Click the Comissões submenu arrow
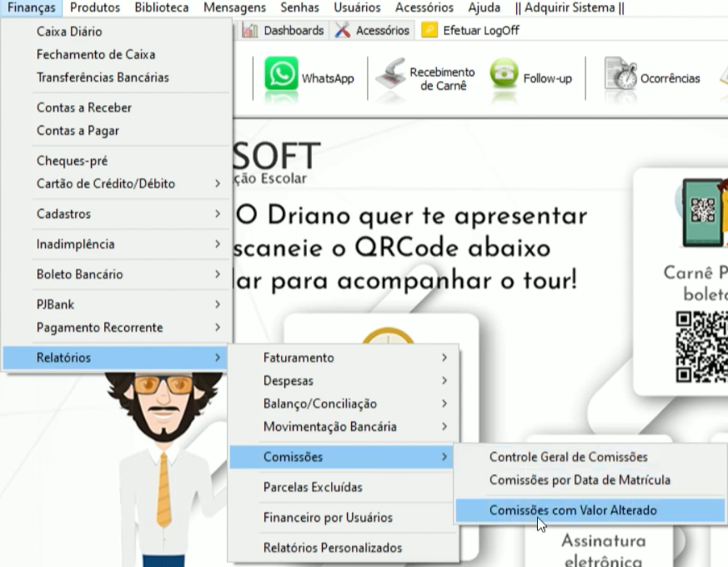728x567 pixels. [444, 457]
